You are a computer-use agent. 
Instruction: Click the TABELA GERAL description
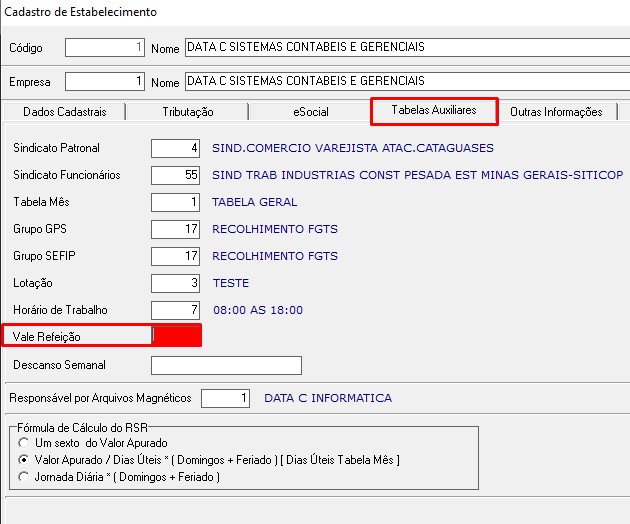pos(255,202)
